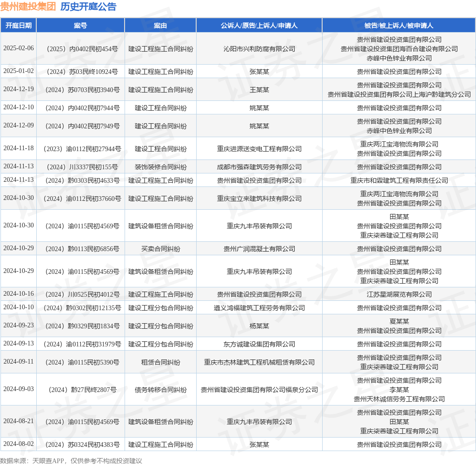Click date cell 2024-09-11
476x465 pixels.
click(19, 362)
